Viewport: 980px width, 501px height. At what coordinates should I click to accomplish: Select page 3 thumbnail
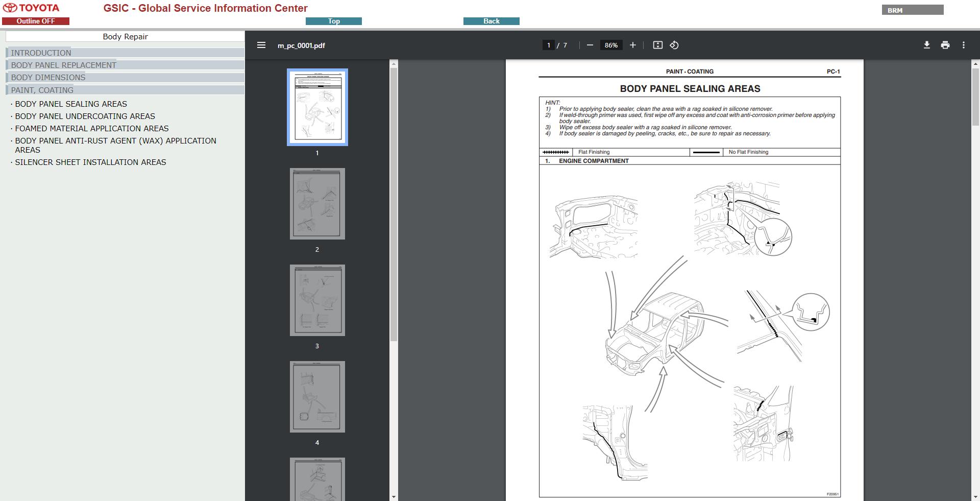click(317, 300)
